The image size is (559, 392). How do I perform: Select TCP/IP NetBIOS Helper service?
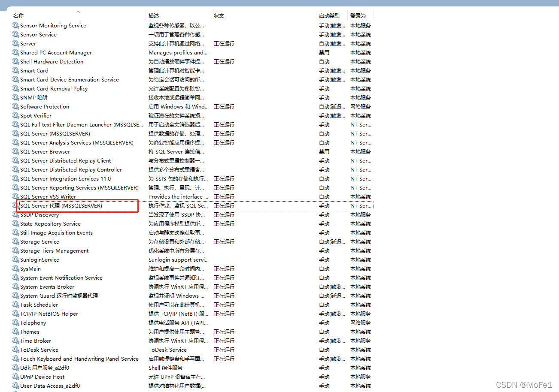pos(49,314)
